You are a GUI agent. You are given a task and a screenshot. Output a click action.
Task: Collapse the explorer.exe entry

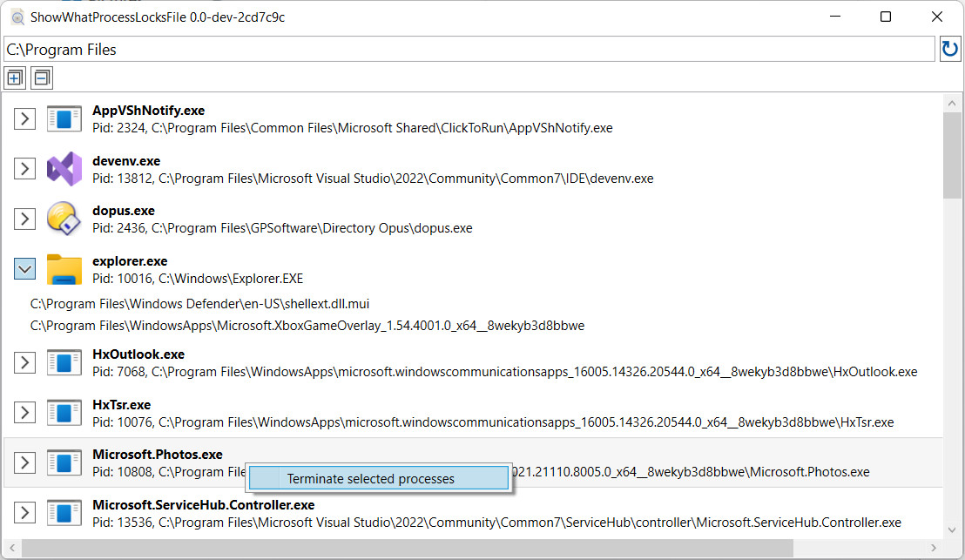[24, 269]
